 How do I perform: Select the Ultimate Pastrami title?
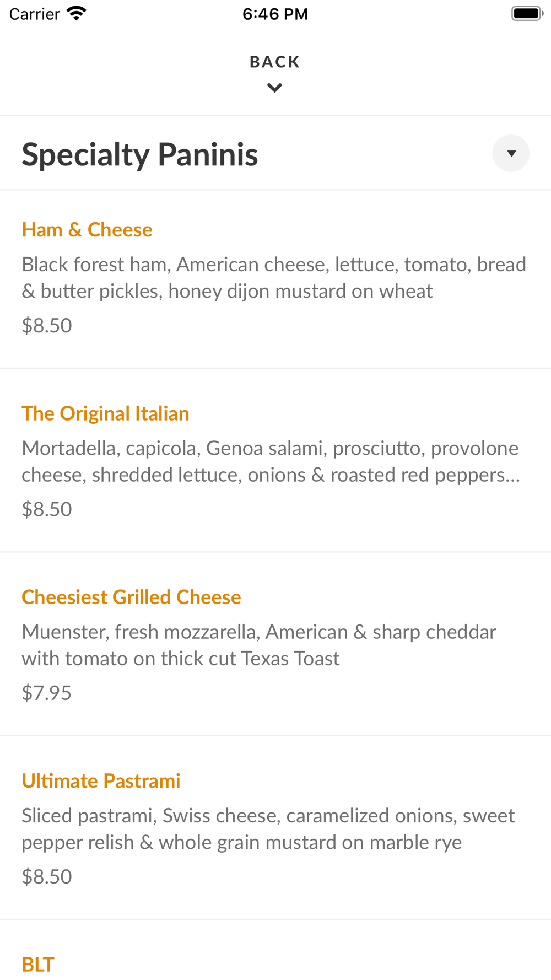tap(101, 780)
